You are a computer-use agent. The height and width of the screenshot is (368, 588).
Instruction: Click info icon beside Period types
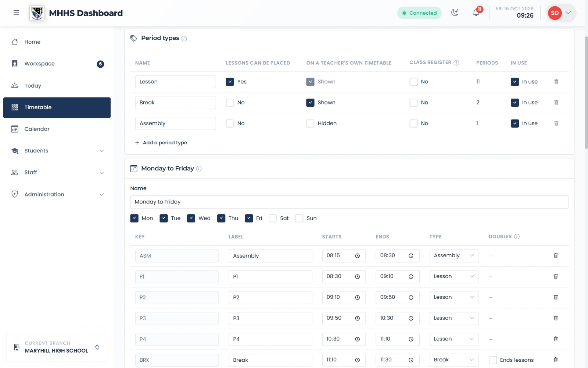coord(184,39)
